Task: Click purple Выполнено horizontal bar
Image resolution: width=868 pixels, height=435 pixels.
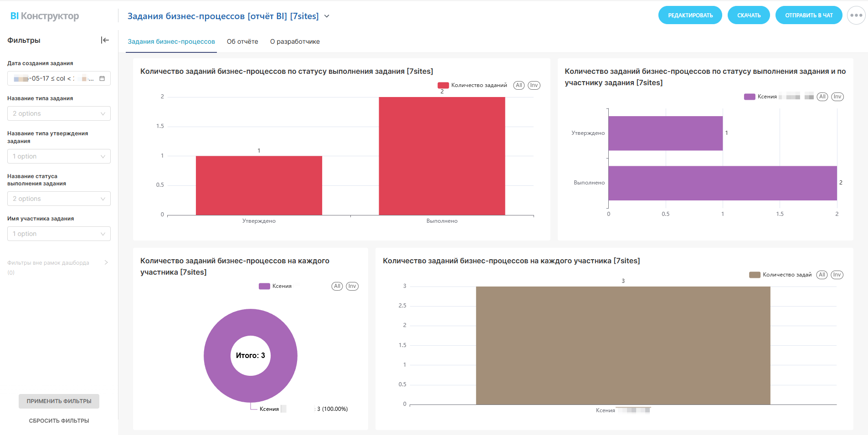Action: point(722,183)
